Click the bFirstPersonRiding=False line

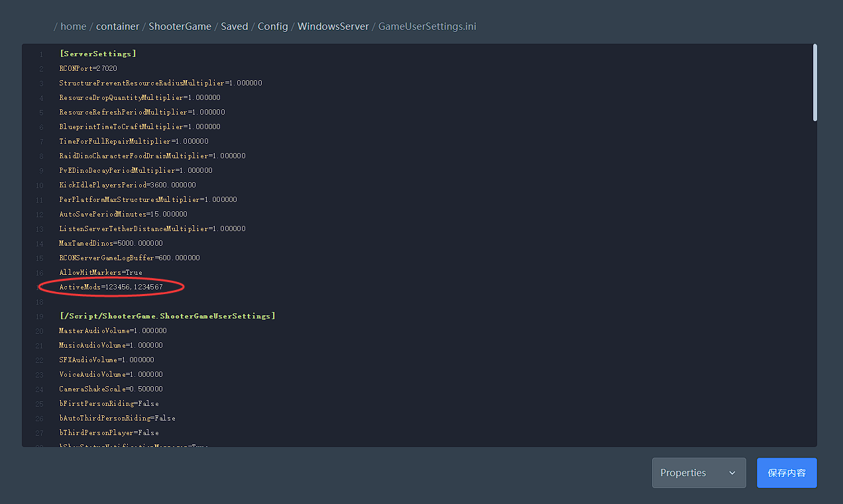click(x=109, y=403)
